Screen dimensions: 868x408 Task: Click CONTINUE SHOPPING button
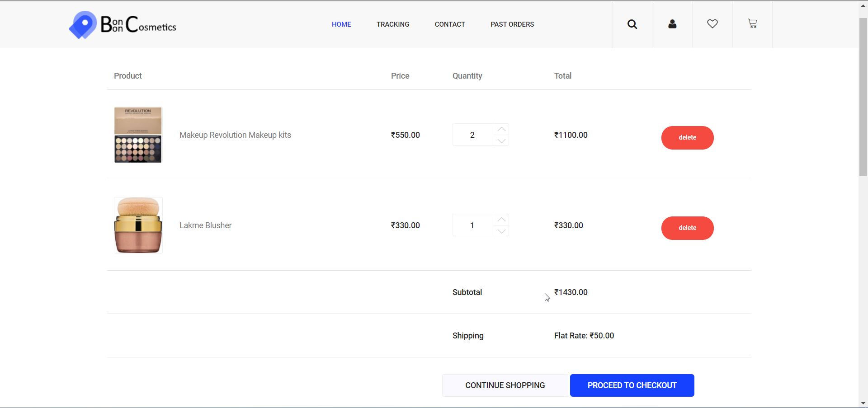click(505, 385)
